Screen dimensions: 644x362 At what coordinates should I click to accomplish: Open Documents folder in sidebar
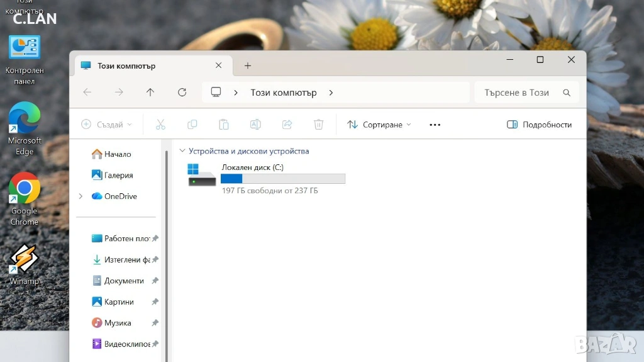(x=124, y=281)
